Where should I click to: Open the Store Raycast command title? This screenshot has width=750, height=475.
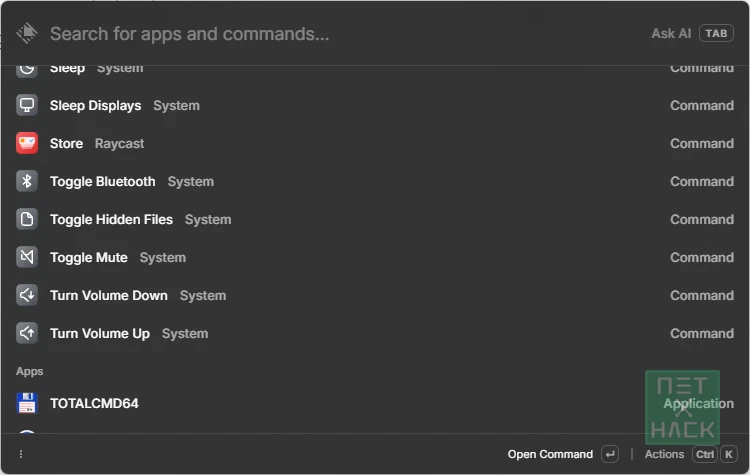click(66, 144)
